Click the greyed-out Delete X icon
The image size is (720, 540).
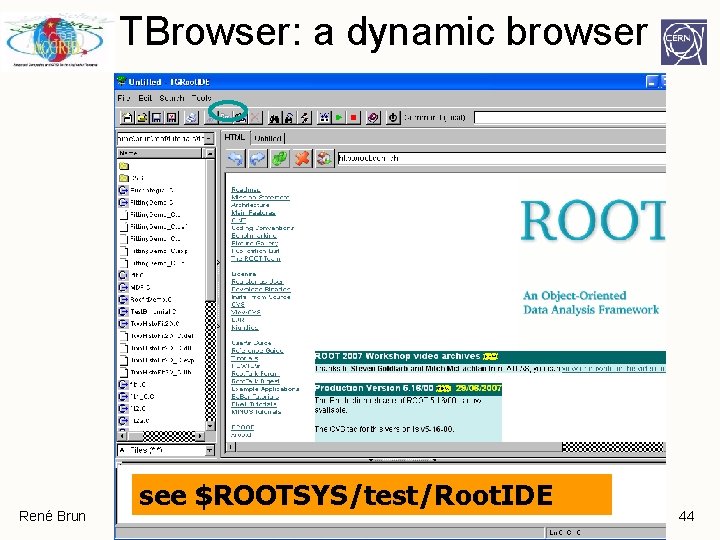point(256,118)
